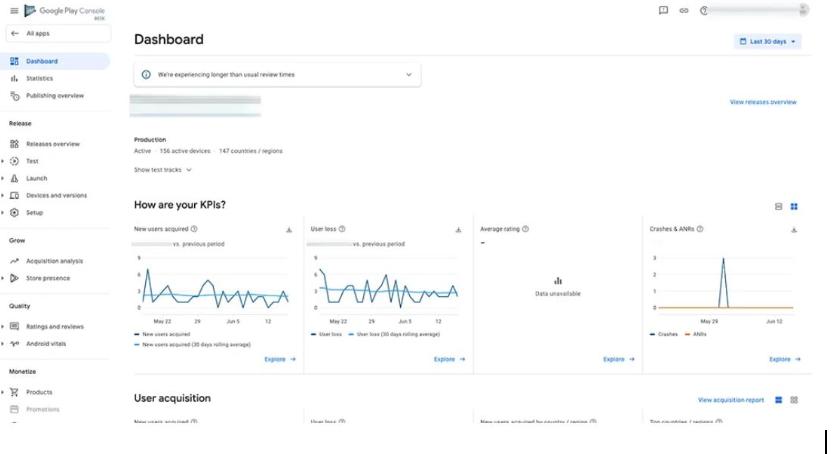The width and height of the screenshot is (837, 454).
Task: Click View acquisition report link
Action: 731,400
